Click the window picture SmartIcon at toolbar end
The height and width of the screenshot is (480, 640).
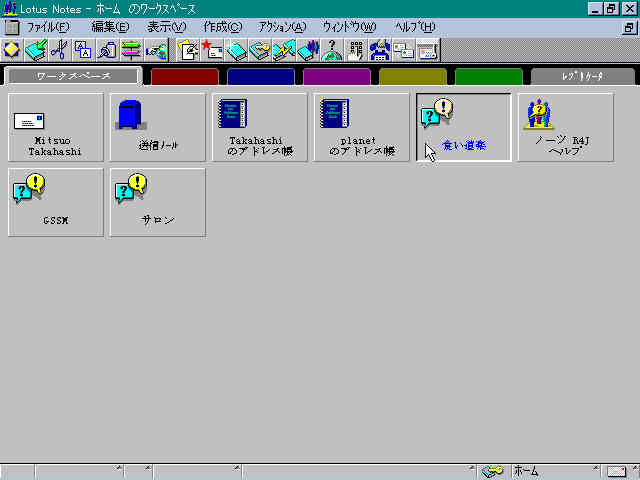428,50
